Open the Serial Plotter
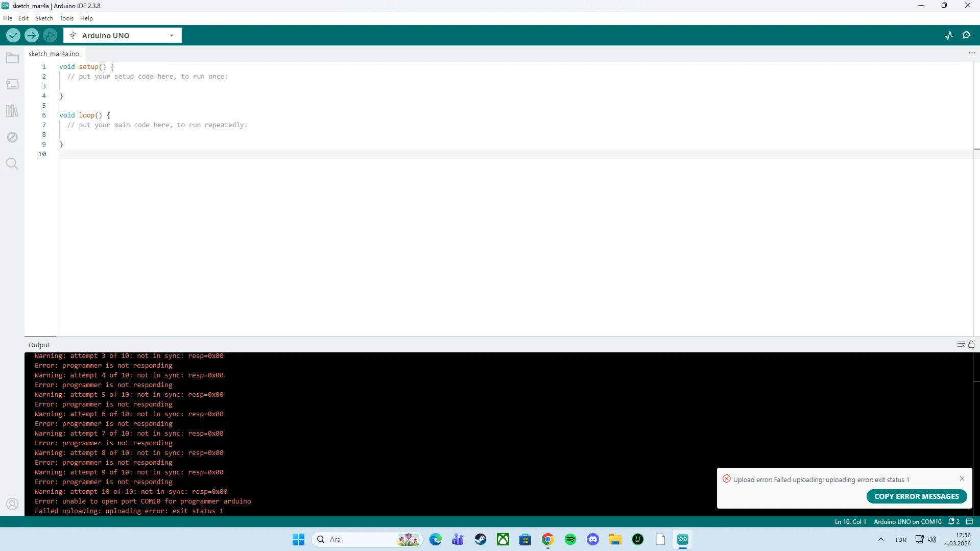This screenshot has width=980, height=551. tap(949, 35)
